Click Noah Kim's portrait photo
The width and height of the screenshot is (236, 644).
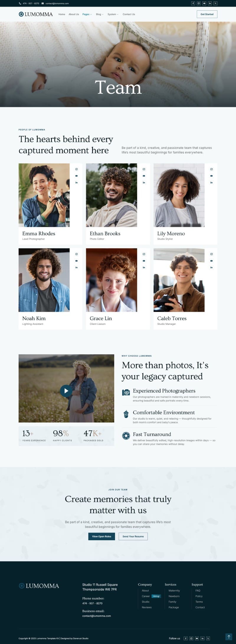[44, 280]
